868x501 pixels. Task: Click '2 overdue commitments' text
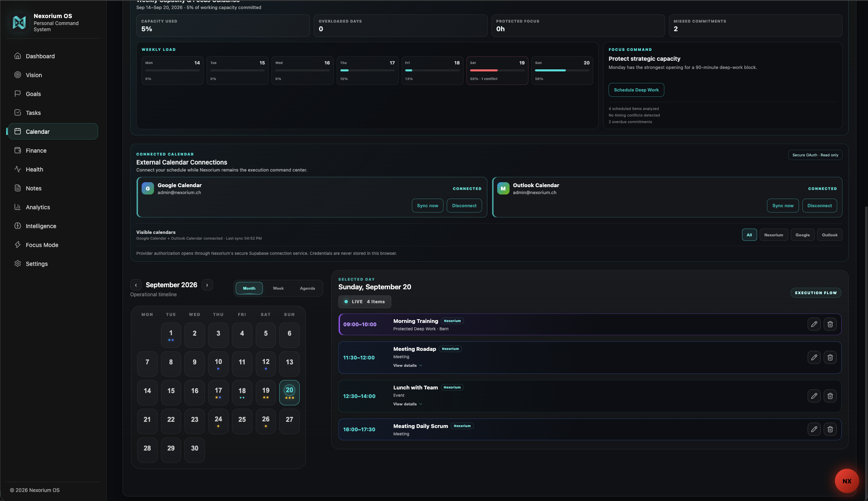click(x=630, y=122)
